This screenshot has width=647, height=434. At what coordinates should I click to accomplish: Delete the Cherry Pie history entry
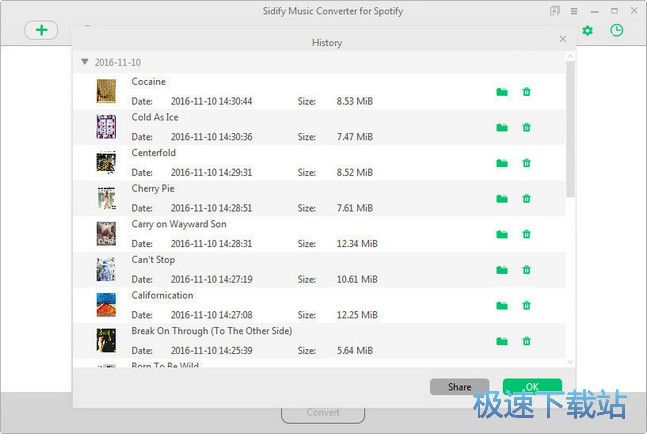coord(526,198)
